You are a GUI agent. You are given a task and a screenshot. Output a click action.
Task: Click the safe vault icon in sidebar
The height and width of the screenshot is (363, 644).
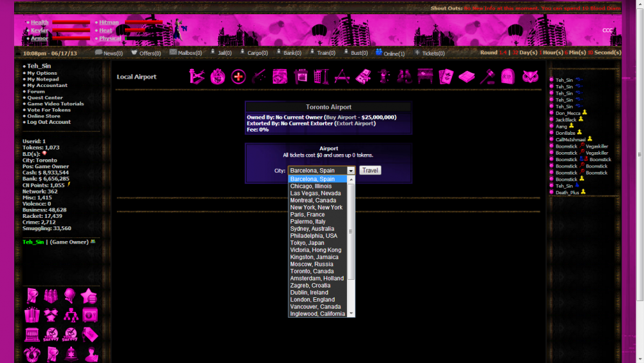(x=90, y=315)
